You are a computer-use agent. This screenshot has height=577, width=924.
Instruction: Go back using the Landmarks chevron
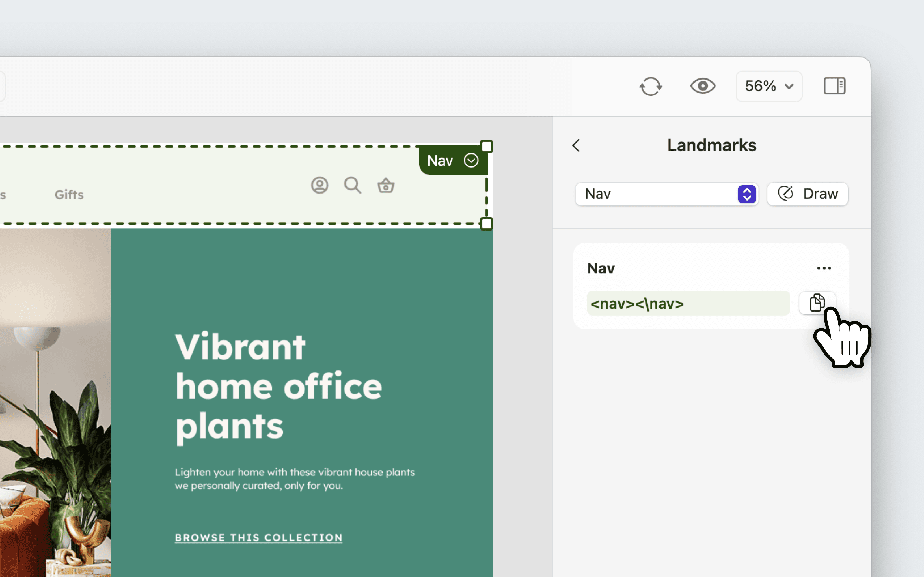576,145
